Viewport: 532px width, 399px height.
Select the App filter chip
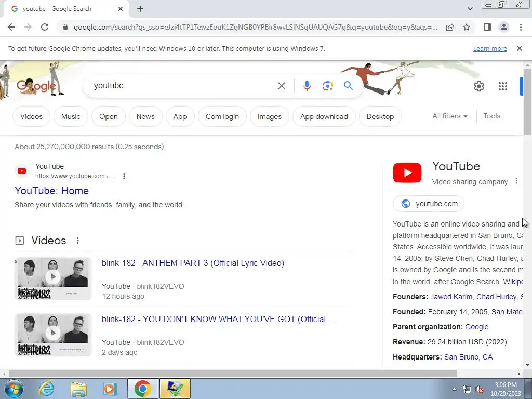click(180, 116)
